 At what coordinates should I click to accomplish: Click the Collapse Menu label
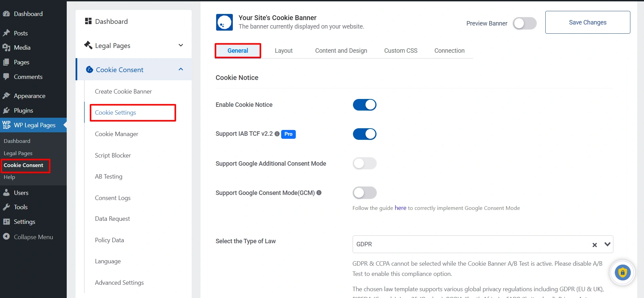pyautogui.click(x=33, y=237)
